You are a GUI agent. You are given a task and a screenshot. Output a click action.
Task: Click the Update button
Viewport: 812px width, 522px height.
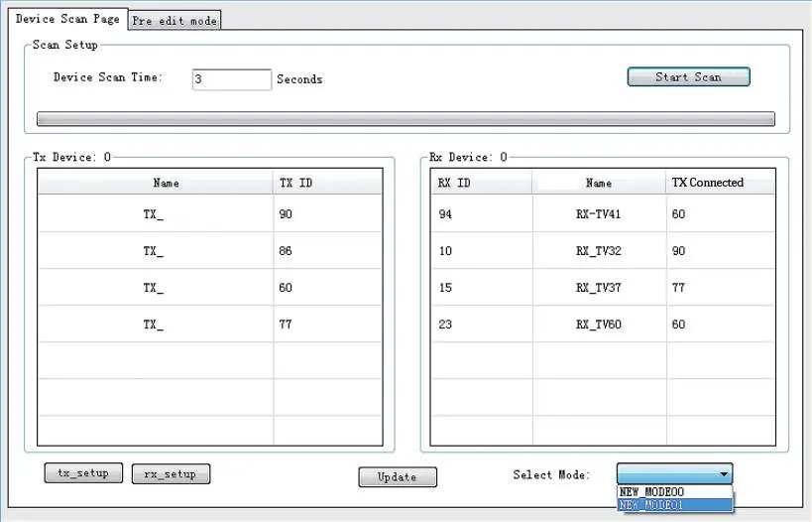click(398, 477)
